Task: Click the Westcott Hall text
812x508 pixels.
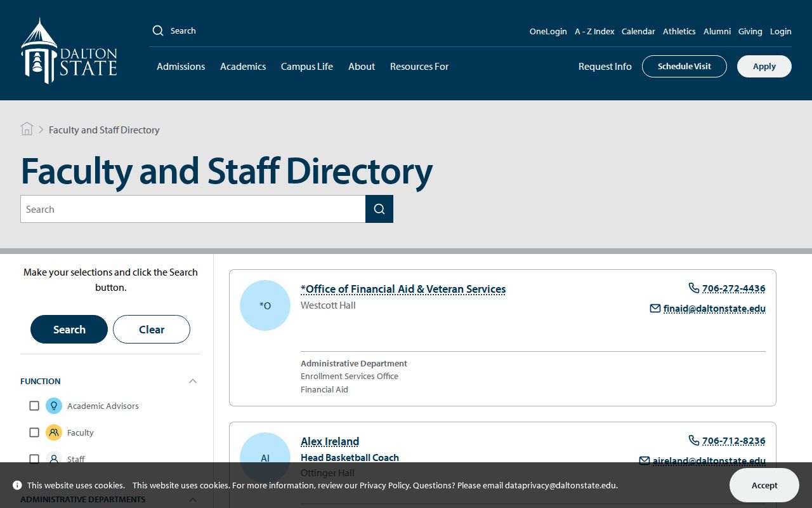Action: (x=328, y=305)
